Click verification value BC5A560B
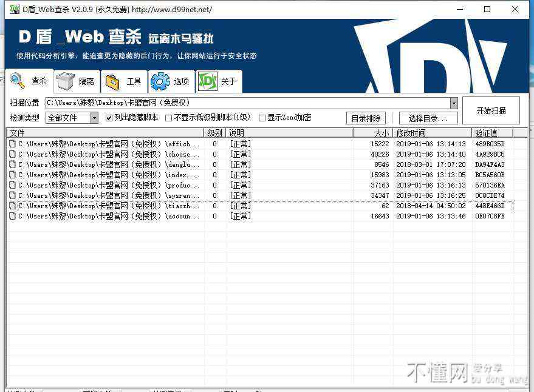534x392 pixels. [490, 175]
